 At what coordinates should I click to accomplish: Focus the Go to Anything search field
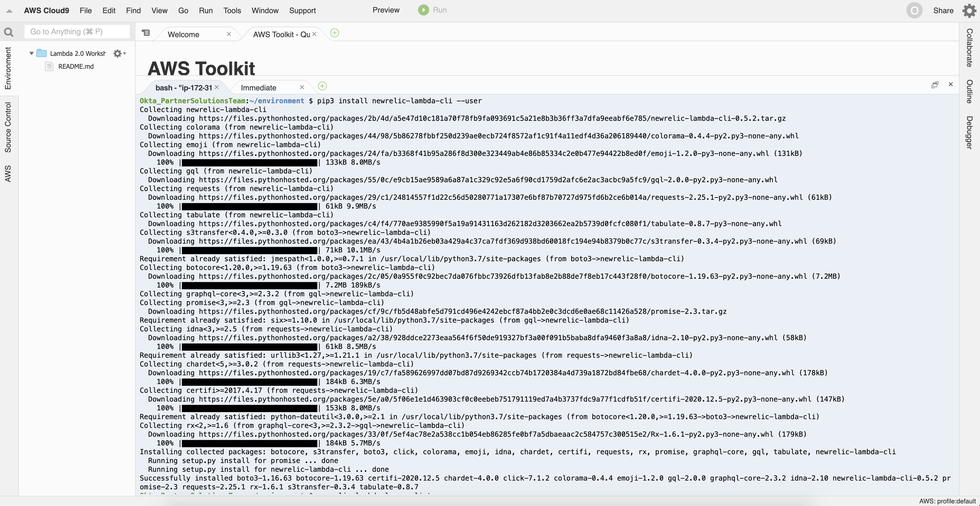(77, 32)
